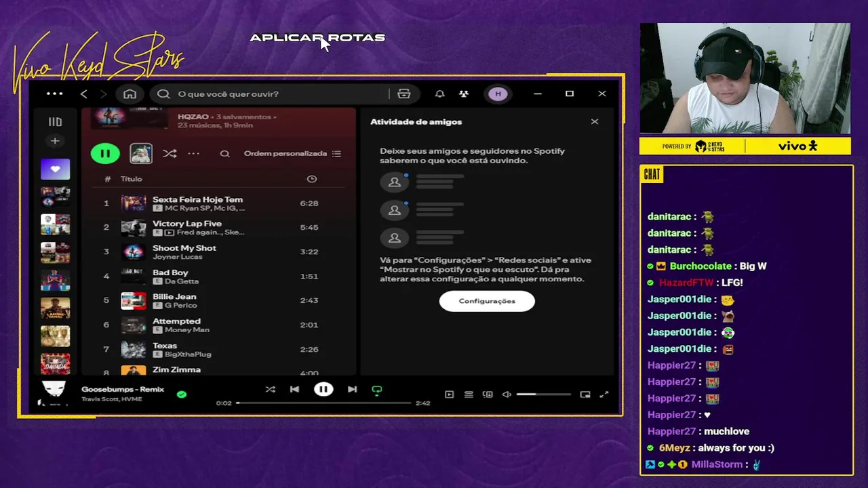Open the profile avatar 'H' menu
This screenshot has height=488, width=868.
click(x=498, y=94)
